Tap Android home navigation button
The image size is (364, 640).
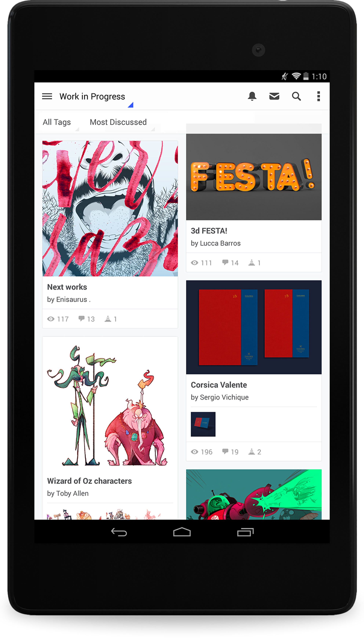click(182, 532)
